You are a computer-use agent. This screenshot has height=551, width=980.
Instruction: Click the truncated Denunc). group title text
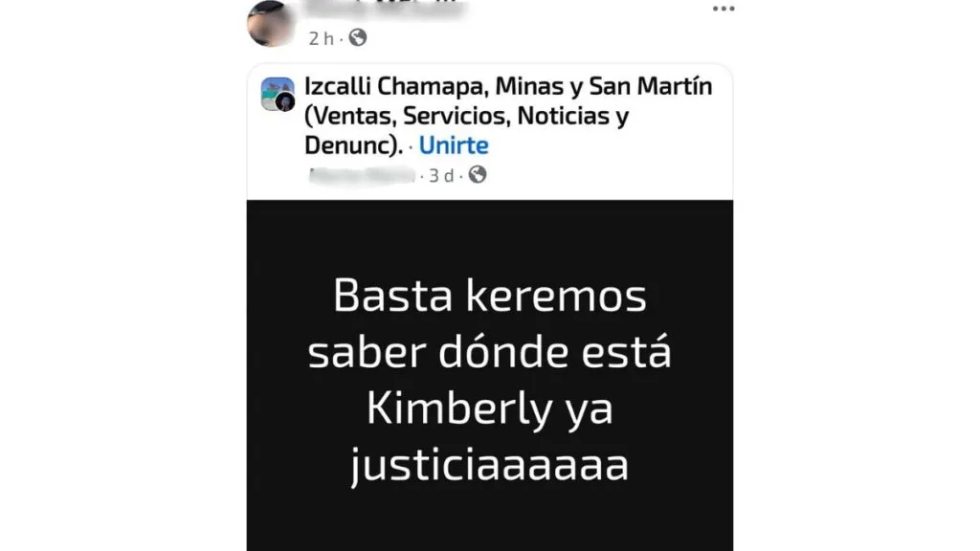tap(354, 145)
